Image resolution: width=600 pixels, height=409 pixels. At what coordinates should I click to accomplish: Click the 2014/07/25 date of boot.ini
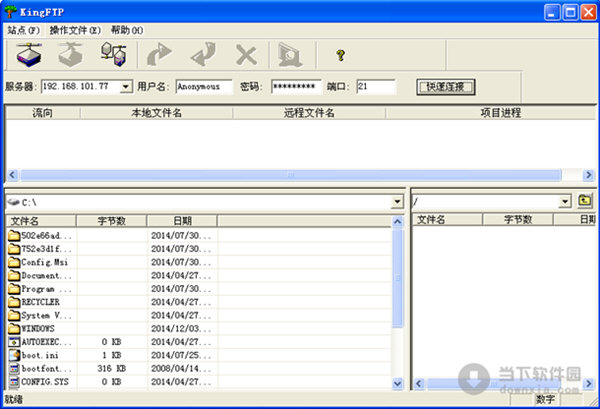(x=181, y=355)
